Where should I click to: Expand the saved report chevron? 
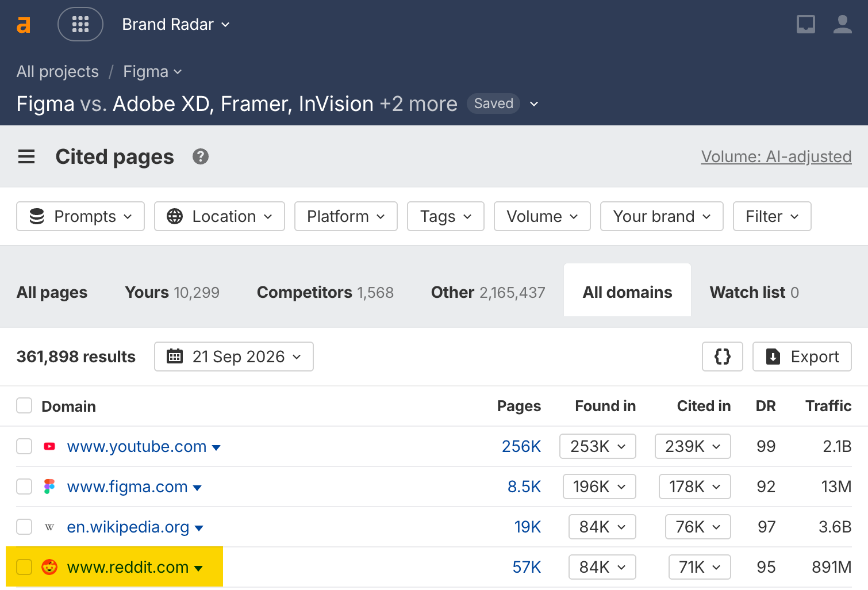click(x=534, y=104)
